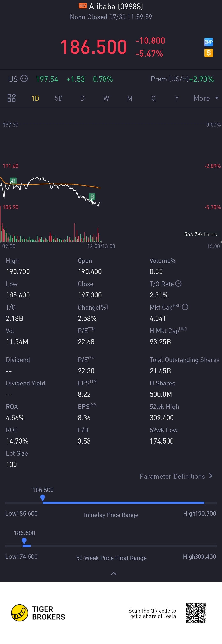Switch to the W weekly chart tab
Viewport: 222px width, 644px height.
pyautogui.click(x=106, y=98)
